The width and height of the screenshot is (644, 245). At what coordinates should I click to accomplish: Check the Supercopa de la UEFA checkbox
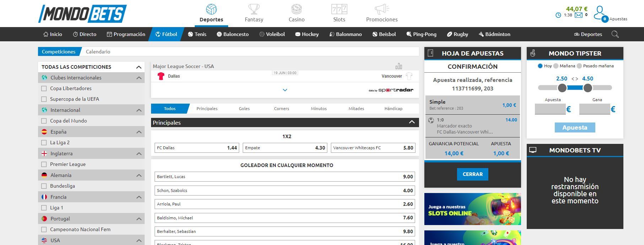pyautogui.click(x=44, y=99)
